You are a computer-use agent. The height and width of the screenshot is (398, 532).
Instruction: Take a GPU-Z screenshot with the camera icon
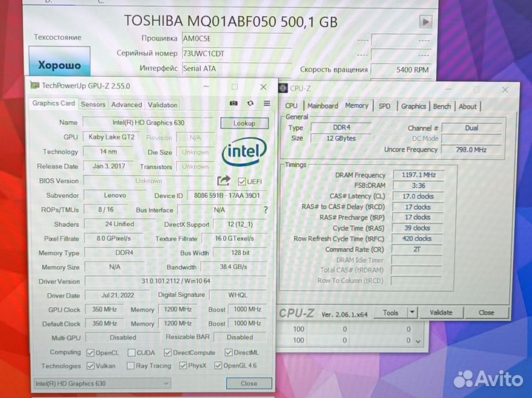[x=233, y=103]
